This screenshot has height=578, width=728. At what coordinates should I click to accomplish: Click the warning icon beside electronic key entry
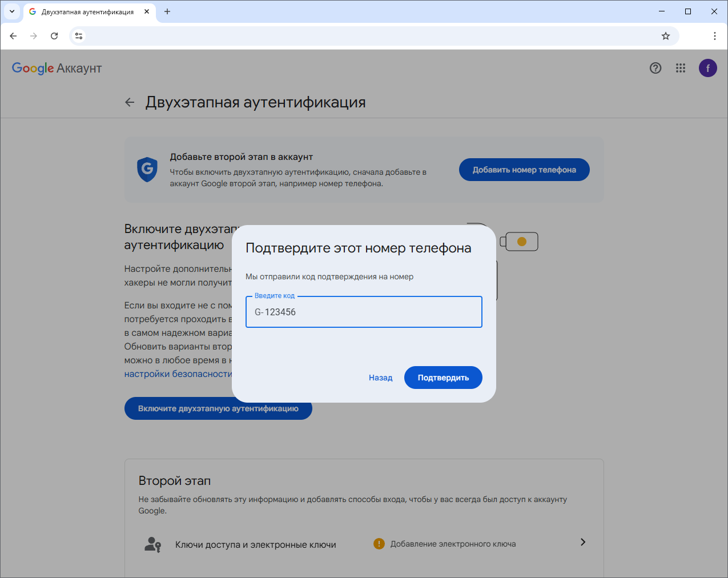[x=379, y=544]
